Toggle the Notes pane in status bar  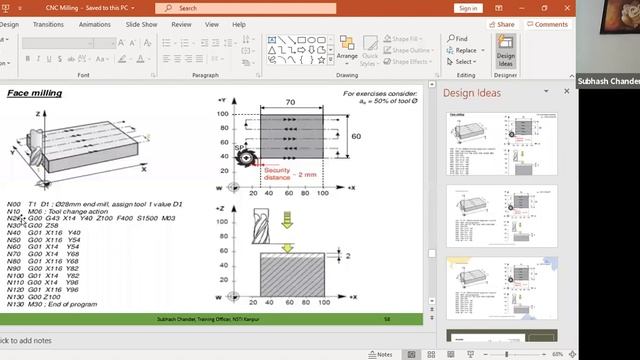[x=380, y=354]
